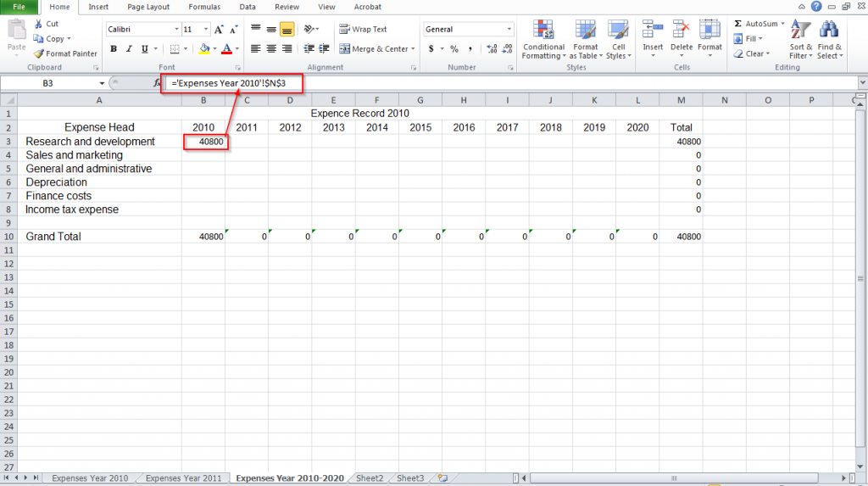Open Expenses Year 2011 sheet tab
Screen dimensions: 868x486
(183, 478)
